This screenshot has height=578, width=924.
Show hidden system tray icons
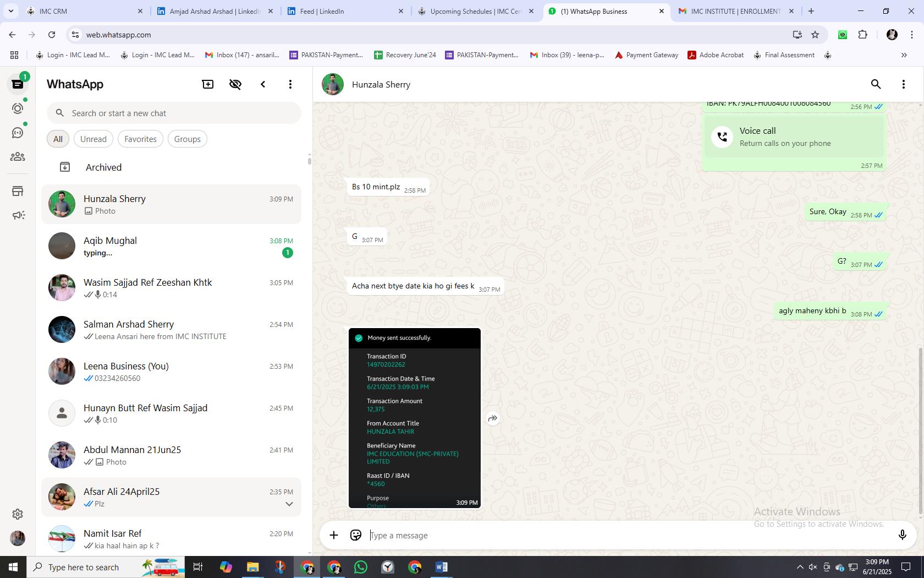[x=800, y=567]
